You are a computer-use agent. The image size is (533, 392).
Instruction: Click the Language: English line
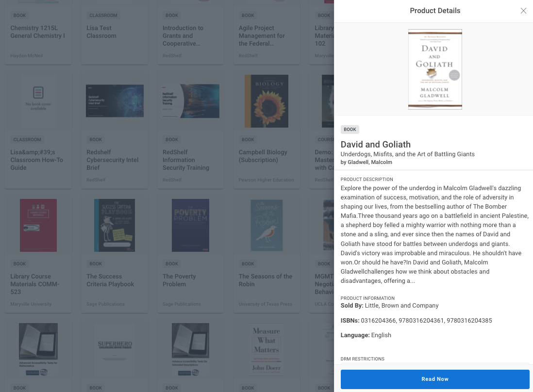tap(366, 335)
